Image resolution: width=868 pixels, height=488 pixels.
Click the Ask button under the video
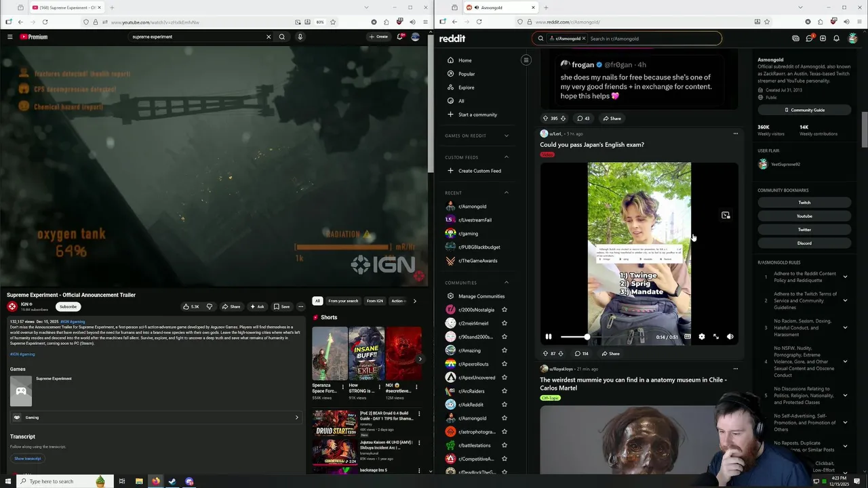pos(257,306)
